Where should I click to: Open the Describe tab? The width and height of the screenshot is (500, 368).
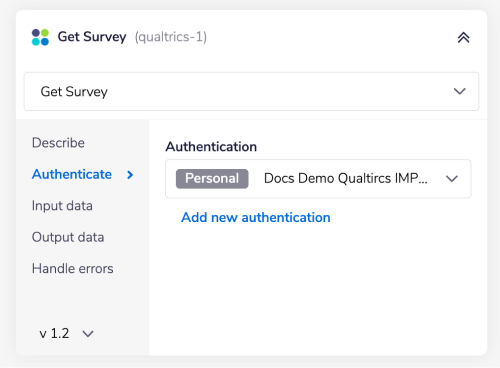[58, 143]
